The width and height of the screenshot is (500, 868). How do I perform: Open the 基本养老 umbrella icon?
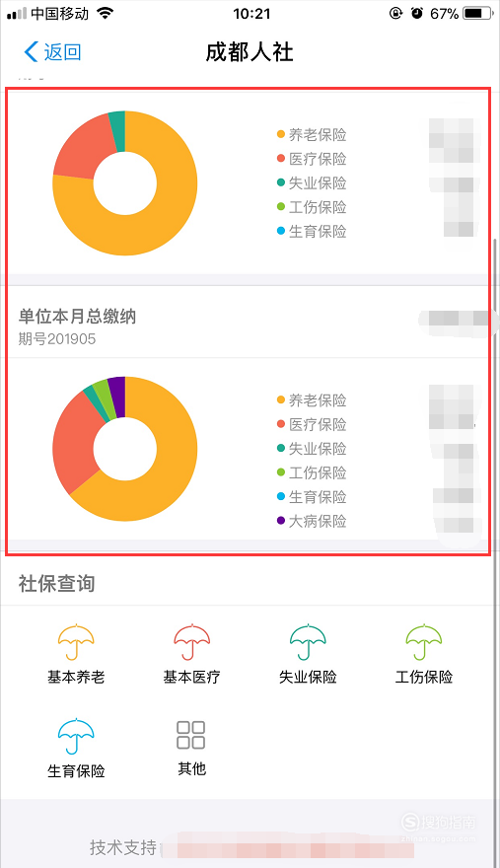point(76,642)
